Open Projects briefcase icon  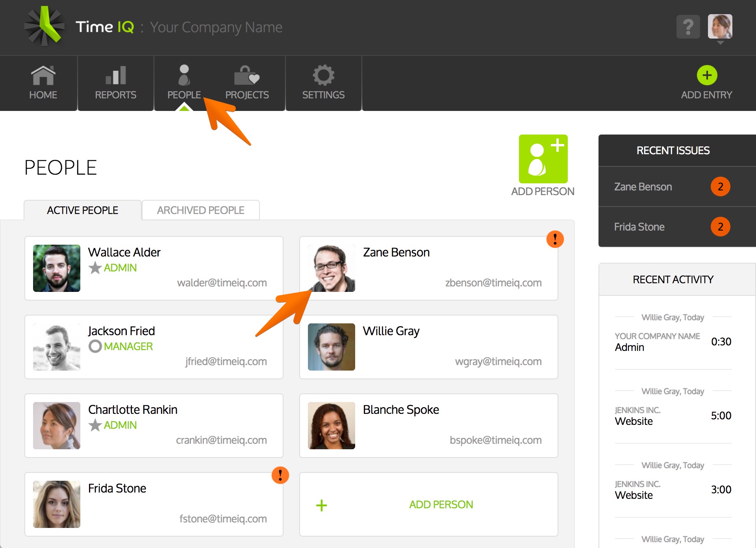pyautogui.click(x=246, y=75)
